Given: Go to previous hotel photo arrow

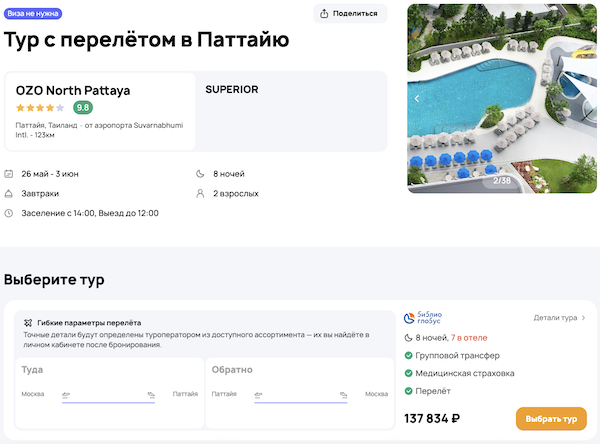Looking at the screenshot, I should (417, 99).
